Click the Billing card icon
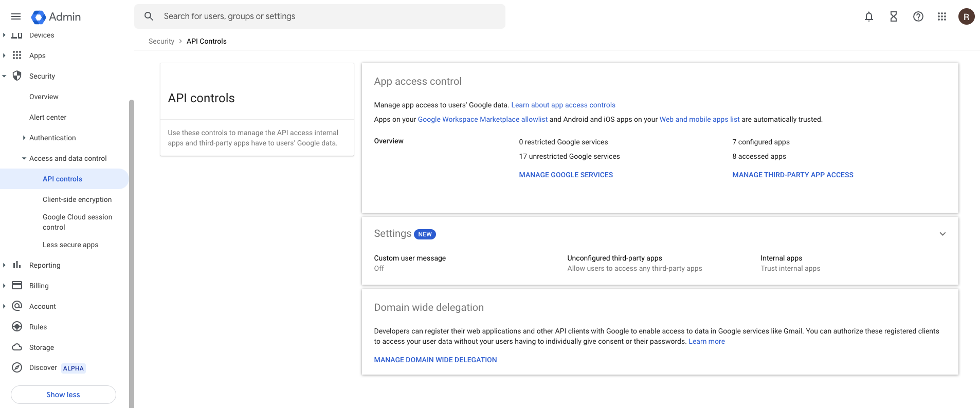The image size is (980, 408). coord(17,285)
